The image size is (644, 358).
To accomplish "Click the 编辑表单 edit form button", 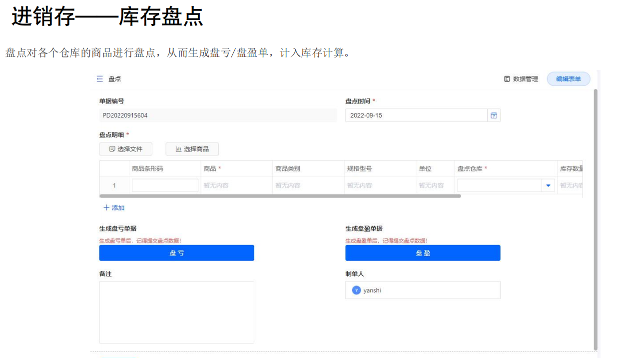I will [x=568, y=79].
